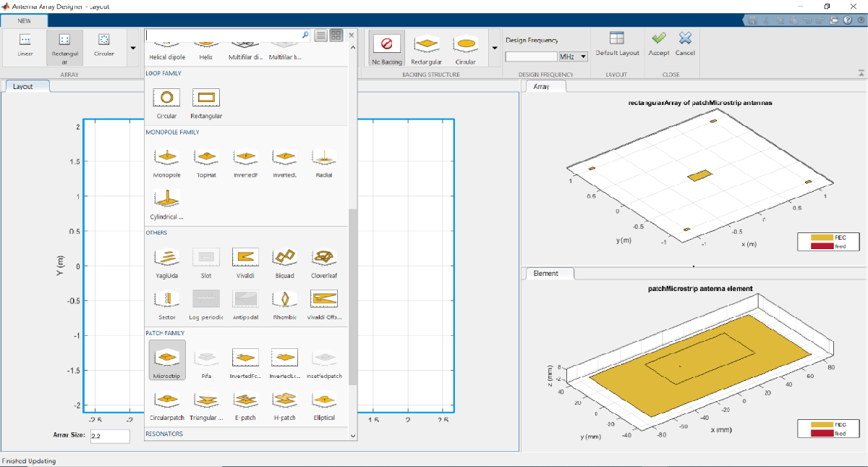
Task: Click the PATCH FAMILY section heading
Action: pyautogui.click(x=166, y=333)
